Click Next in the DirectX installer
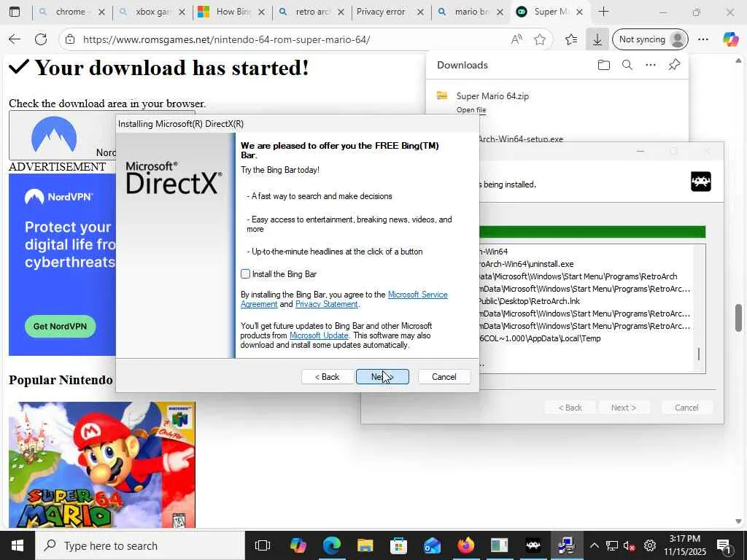This screenshot has width=747, height=560. (x=382, y=377)
